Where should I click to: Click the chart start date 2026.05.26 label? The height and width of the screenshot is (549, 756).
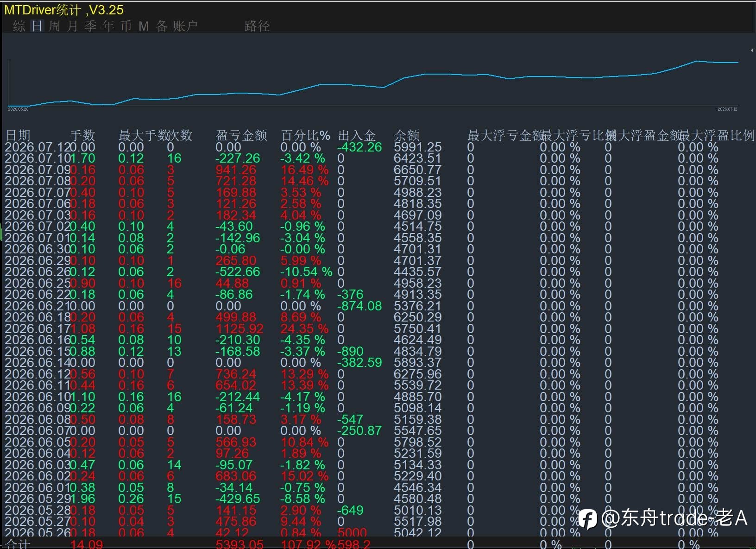(x=18, y=109)
